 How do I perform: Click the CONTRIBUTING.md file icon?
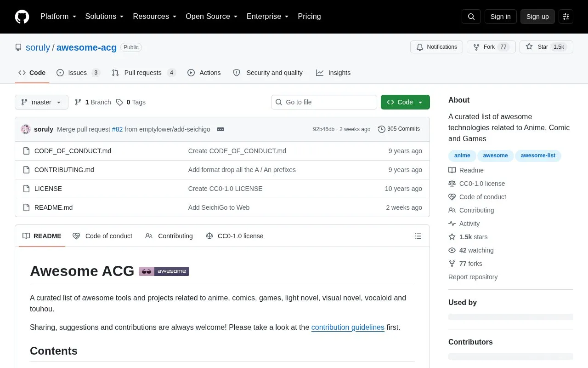(x=26, y=170)
